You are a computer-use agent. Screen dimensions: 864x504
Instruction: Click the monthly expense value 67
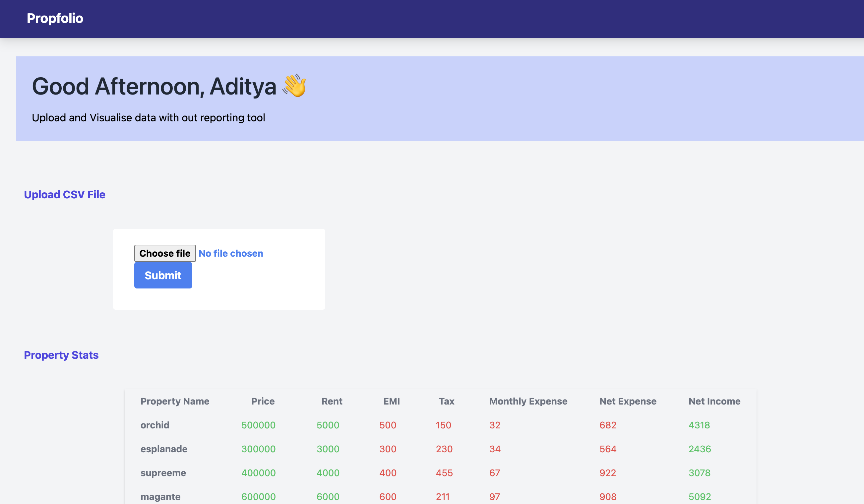pyautogui.click(x=495, y=473)
